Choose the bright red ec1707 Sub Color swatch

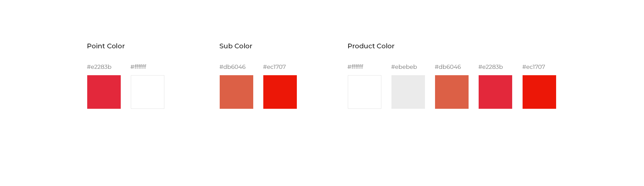tap(280, 92)
